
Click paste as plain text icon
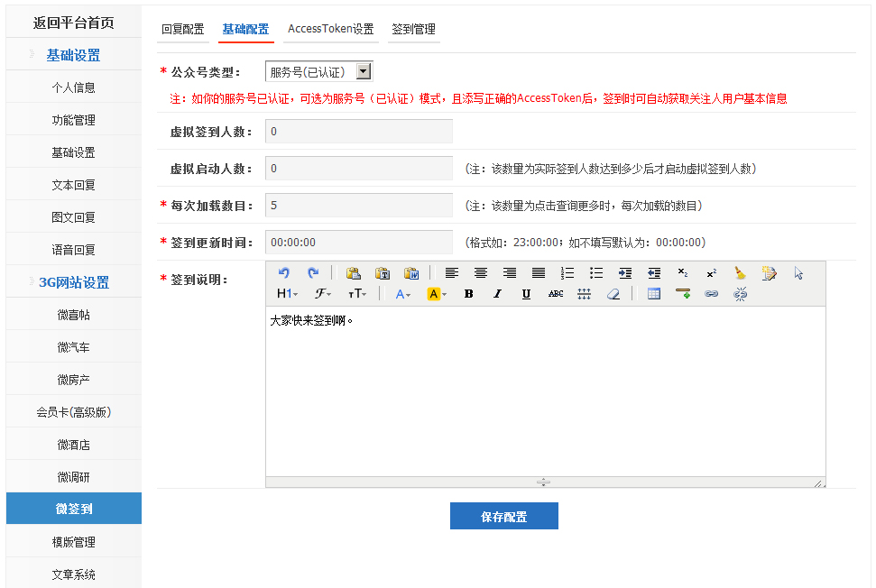pyautogui.click(x=383, y=272)
